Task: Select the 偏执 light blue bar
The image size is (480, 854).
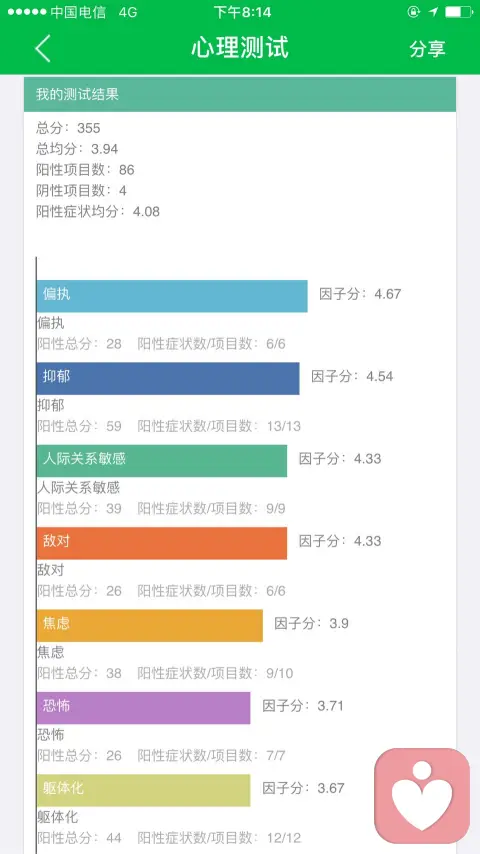Action: [x=172, y=296]
